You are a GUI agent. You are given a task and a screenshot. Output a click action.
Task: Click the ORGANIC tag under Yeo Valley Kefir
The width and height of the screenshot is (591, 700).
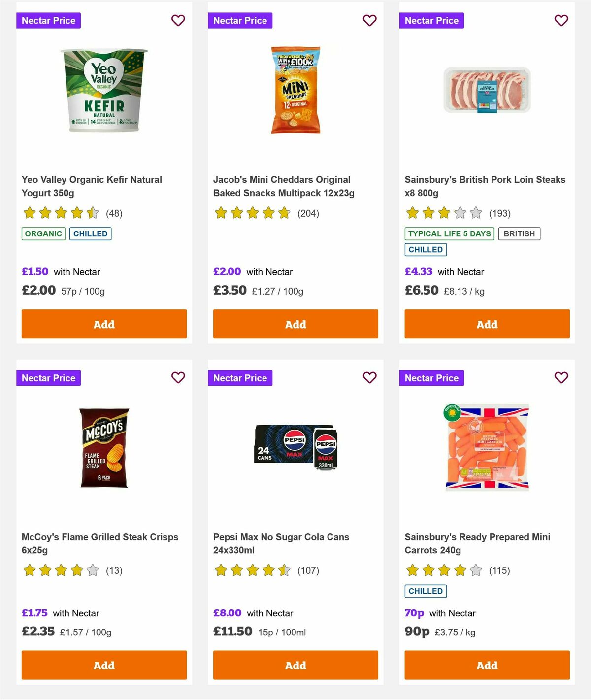(43, 233)
